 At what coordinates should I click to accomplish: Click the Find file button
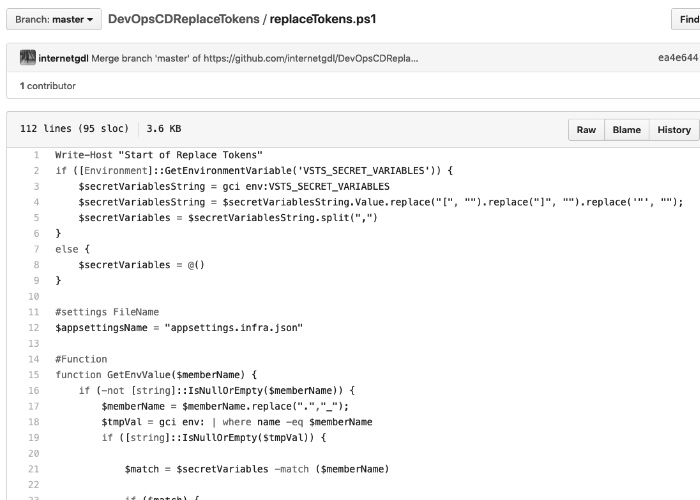click(686, 19)
